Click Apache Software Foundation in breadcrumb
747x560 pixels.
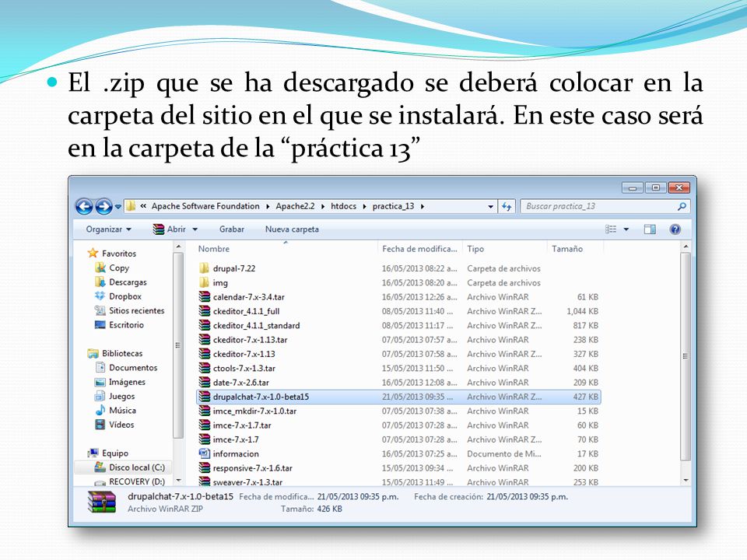coord(205,206)
